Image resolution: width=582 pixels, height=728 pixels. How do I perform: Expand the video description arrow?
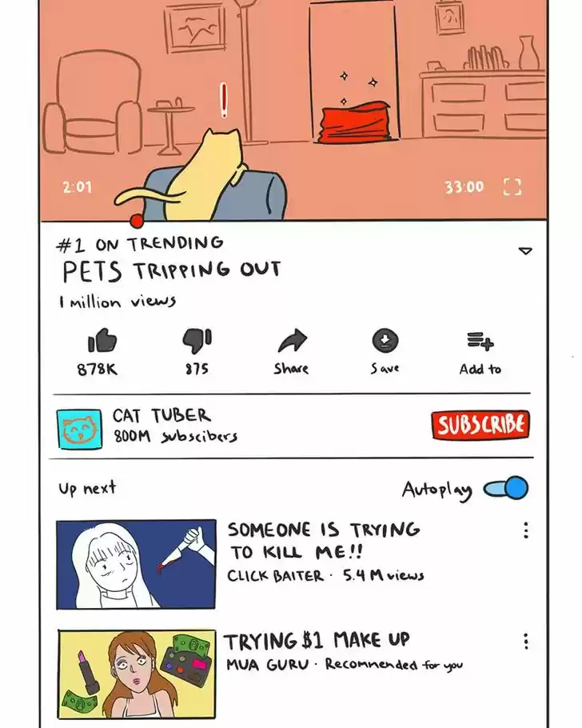(x=525, y=250)
